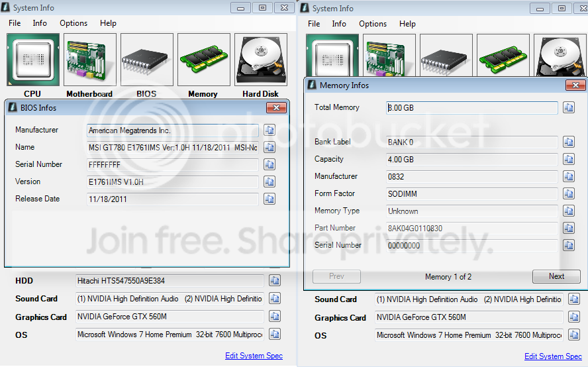Screen dimensions: 588x367
Task: Copy Sound Card value in left window
Action: 275,299
